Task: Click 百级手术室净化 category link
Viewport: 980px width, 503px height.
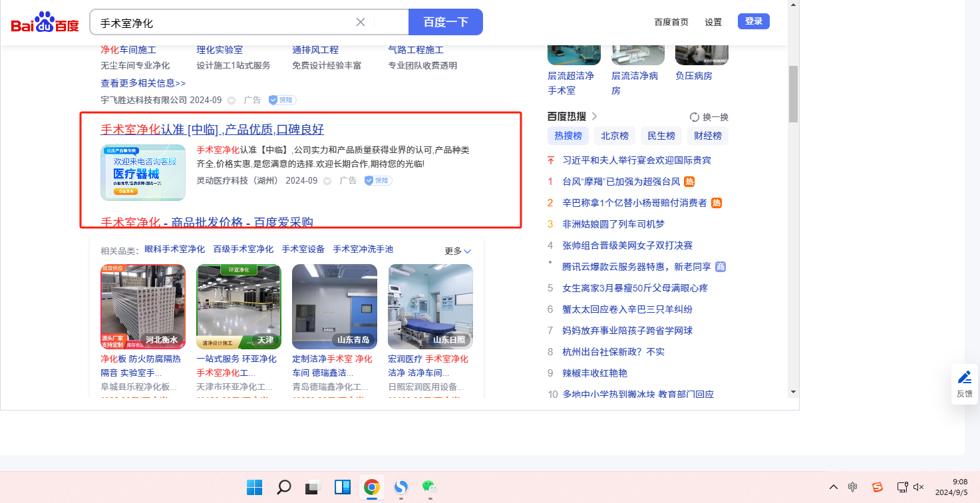Action: point(244,250)
